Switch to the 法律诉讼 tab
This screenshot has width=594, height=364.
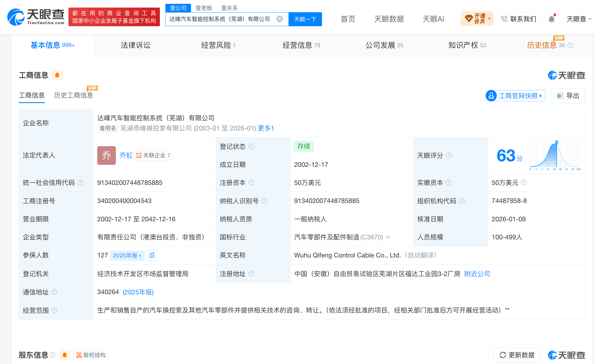point(136,45)
